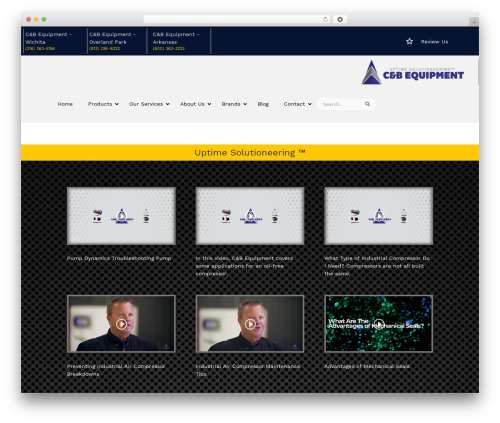The image size is (500, 423).
Task: Click the red close window button
Action: click(29, 19)
